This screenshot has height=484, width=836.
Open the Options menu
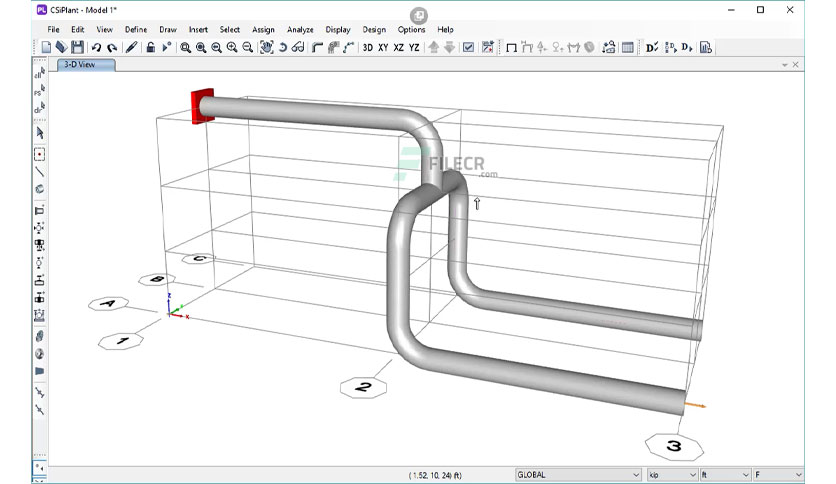412,29
